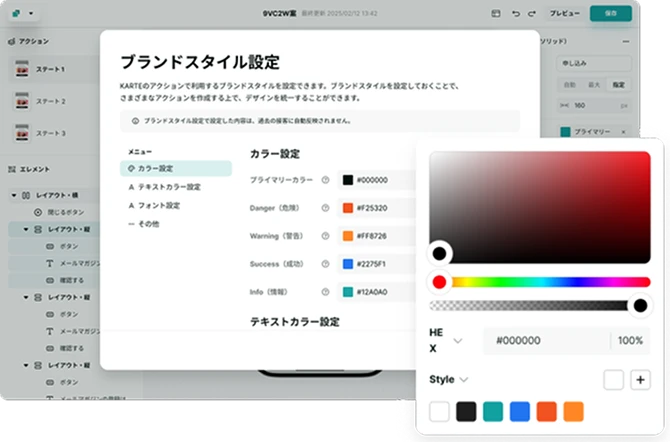670x442 pixels.
Task: Click help icon next to Danger
Action: 325,208
